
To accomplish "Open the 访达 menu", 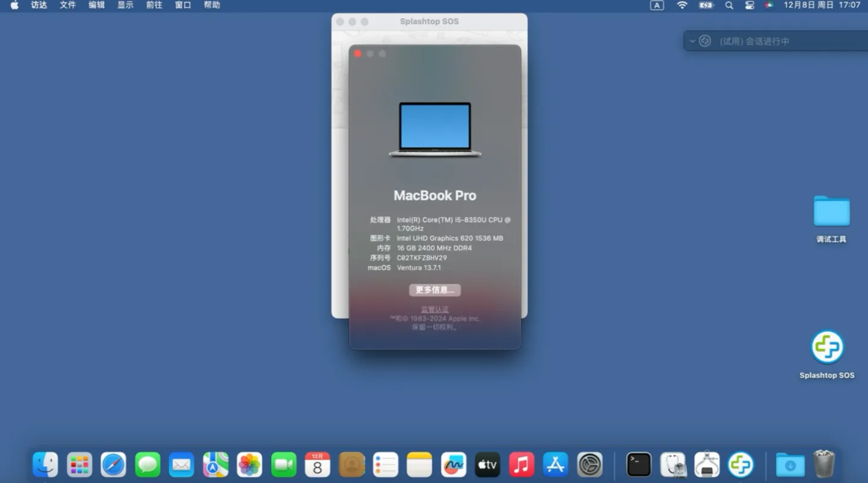I will coord(39,5).
